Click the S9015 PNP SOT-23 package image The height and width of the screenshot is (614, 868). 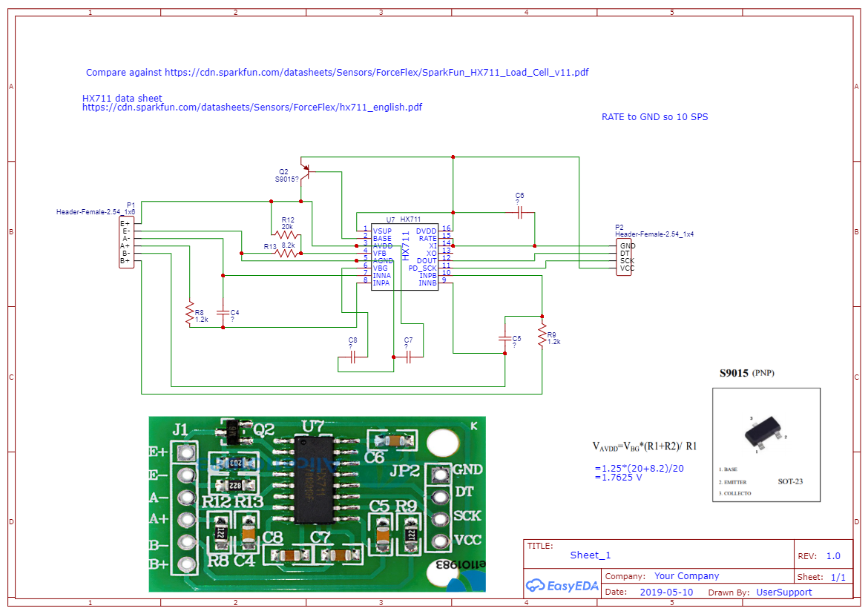click(x=766, y=445)
